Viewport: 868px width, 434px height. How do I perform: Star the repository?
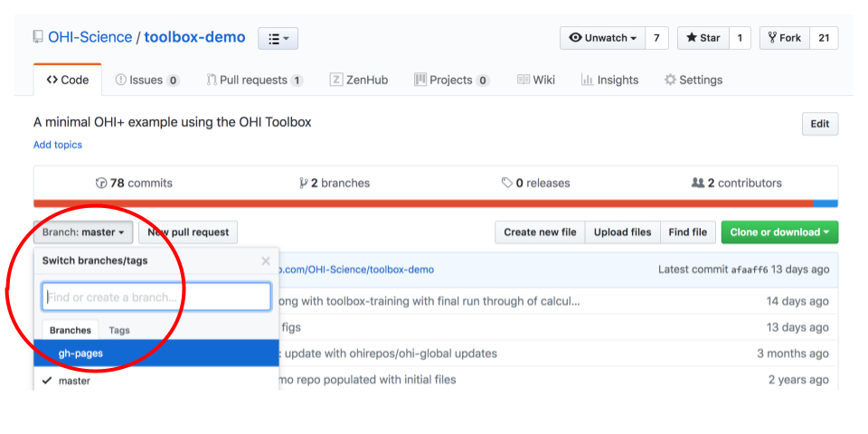click(x=703, y=38)
